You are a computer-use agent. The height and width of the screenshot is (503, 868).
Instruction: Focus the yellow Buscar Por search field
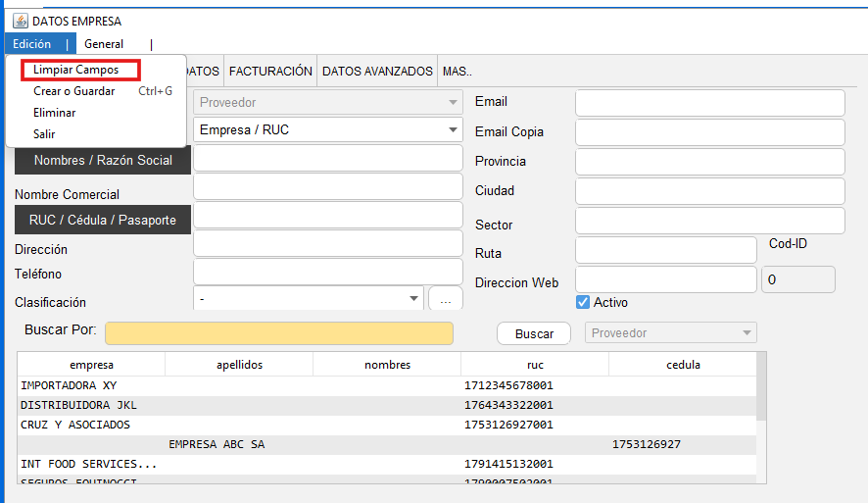[x=279, y=333]
